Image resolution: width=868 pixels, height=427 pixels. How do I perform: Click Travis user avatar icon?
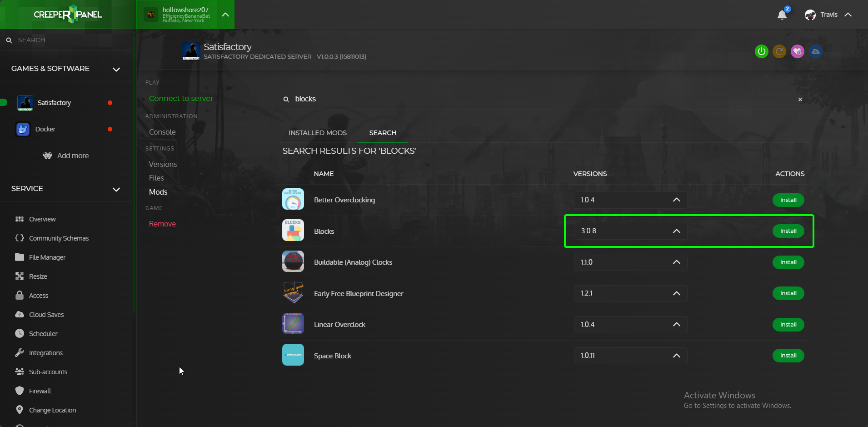pyautogui.click(x=810, y=15)
